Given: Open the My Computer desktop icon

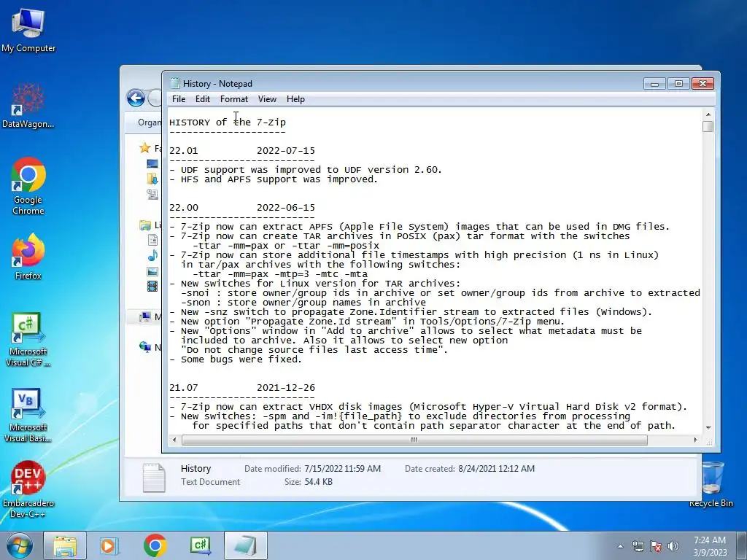Looking at the screenshot, I should (x=28, y=30).
